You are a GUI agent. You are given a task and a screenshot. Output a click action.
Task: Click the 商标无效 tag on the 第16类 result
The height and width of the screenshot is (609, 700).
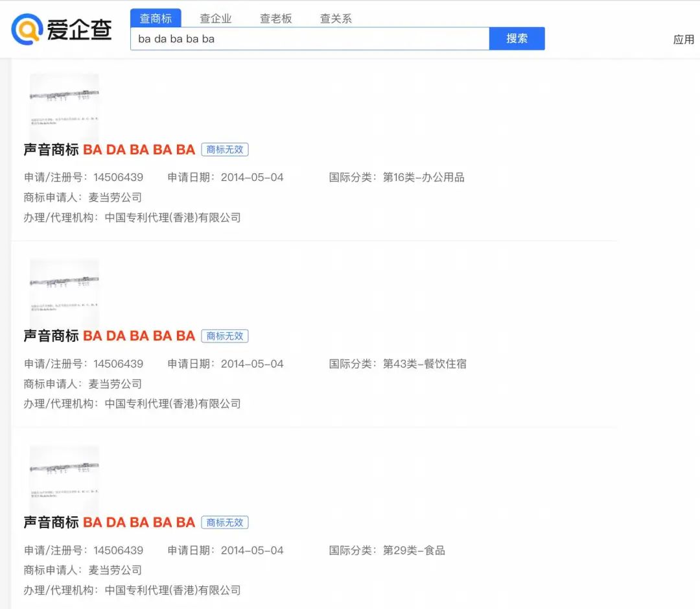(x=225, y=149)
